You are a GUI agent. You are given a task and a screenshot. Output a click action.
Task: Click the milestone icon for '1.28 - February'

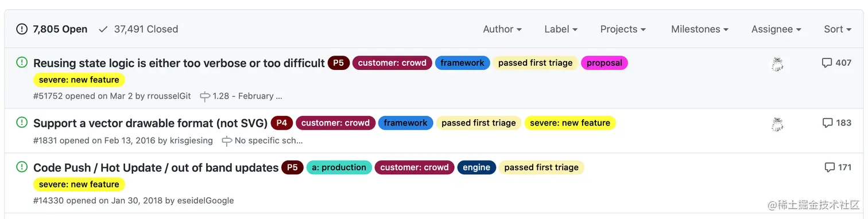[x=204, y=96]
